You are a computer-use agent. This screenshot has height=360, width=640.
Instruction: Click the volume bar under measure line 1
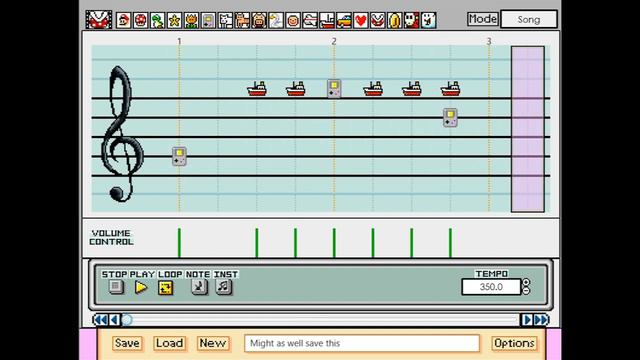[x=179, y=243]
